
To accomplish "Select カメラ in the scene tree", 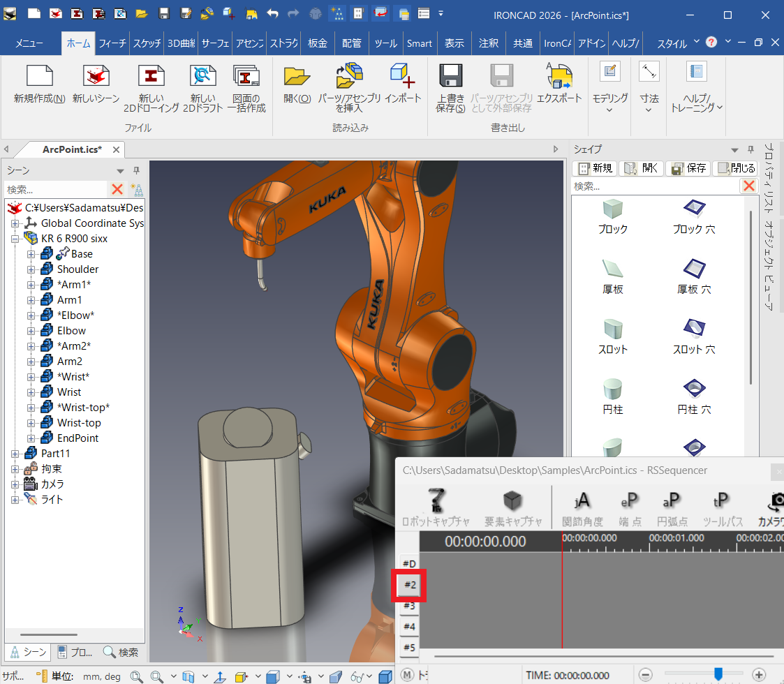I will 52,484.
